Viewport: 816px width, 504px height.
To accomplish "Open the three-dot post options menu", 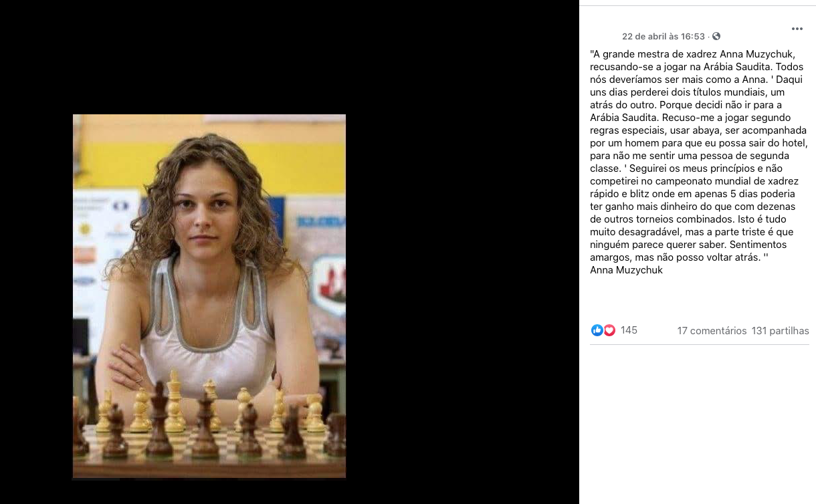I will click(x=797, y=29).
